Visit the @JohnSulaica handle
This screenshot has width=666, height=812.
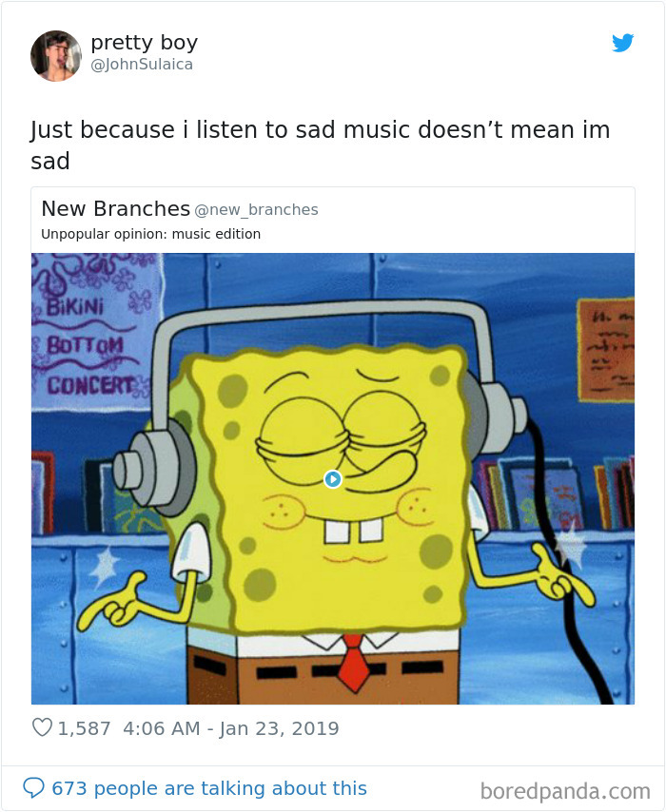click(x=142, y=65)
